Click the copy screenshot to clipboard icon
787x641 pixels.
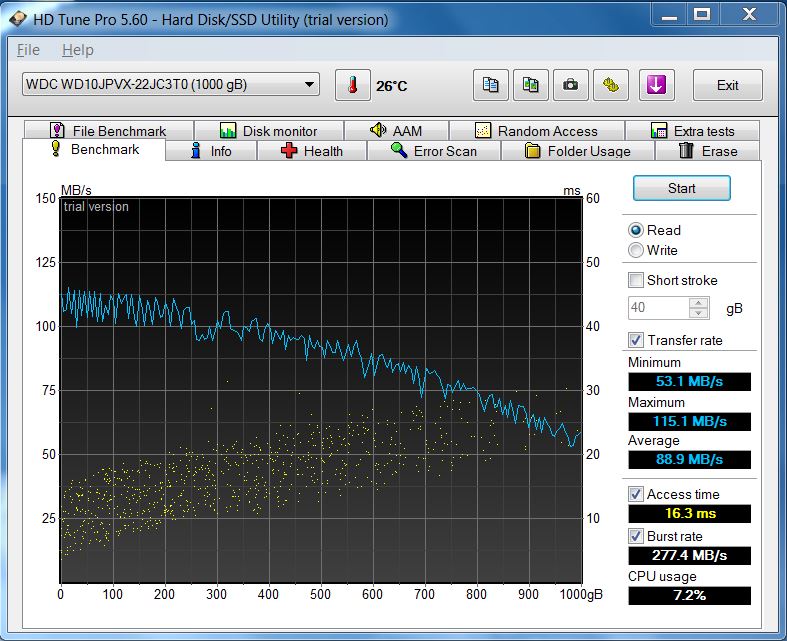click(530, 85)
